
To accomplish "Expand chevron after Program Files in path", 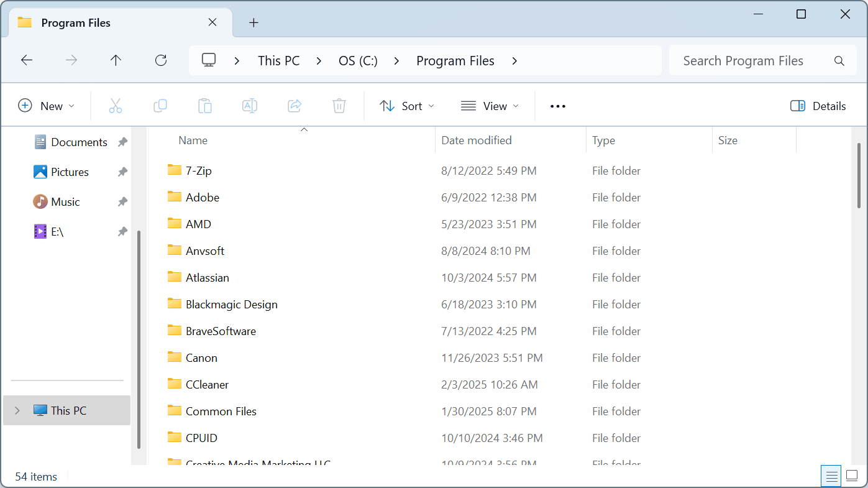I will tap(514, 61).
